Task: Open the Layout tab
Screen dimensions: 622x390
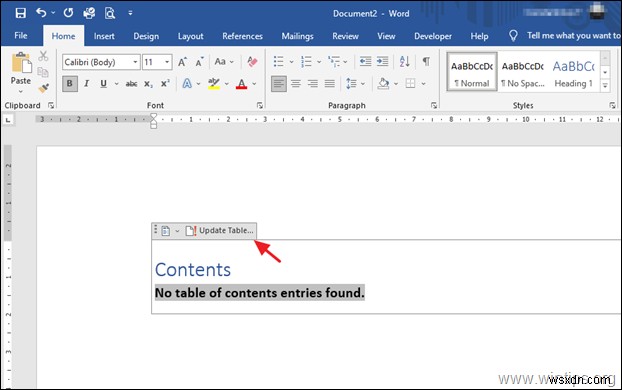Action: coord(190,36)
